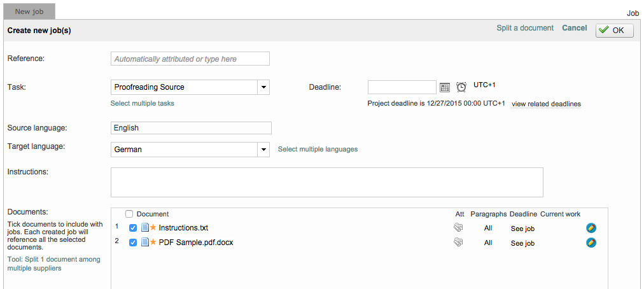Open the Target language dropdown showing German
The height and width of the screenshot is (289, 644).
pos(263,150)
